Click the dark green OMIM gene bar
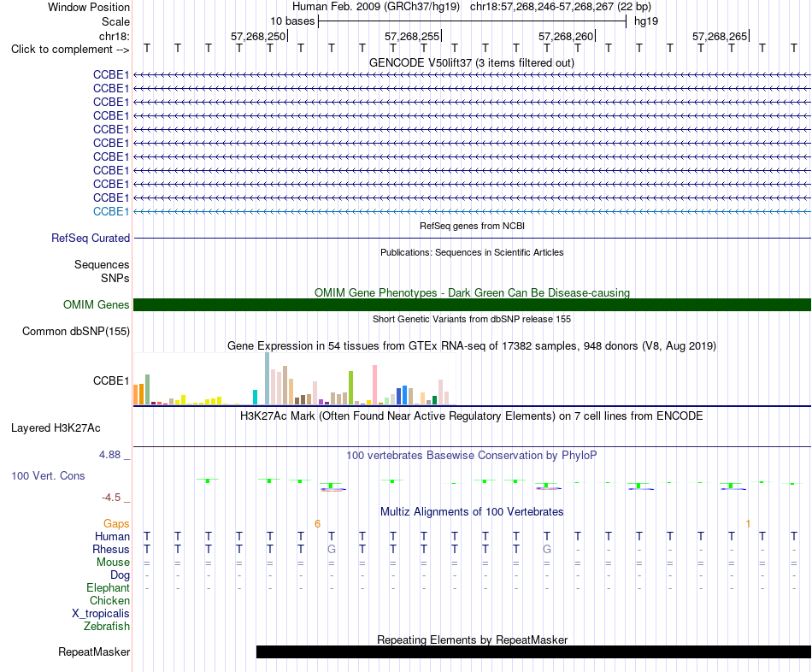The image size is (812, 672). [x=472, y=304]
